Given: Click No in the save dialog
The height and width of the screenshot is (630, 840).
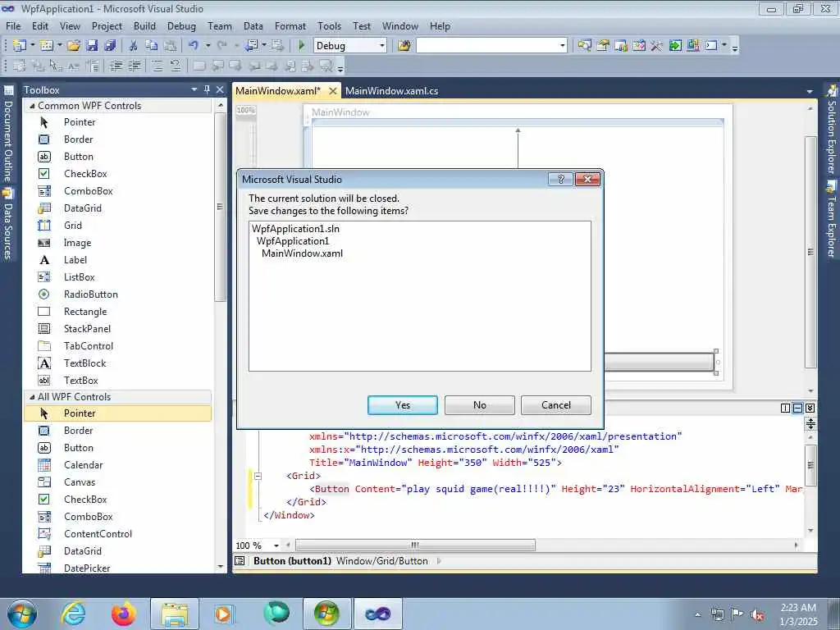Looking at the screenshot, I should (479, 405).
